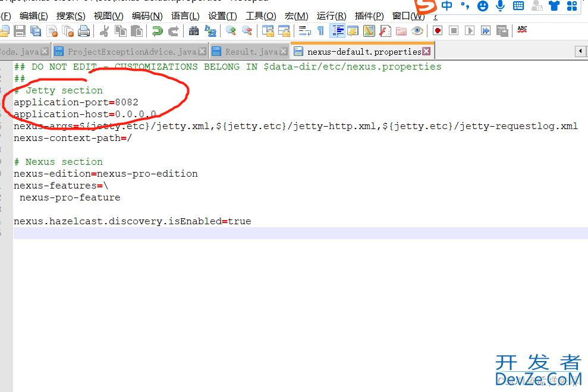Open the user defined language dialog icon
The height and width of the screenshot is (392, 588).
[353, 31]
